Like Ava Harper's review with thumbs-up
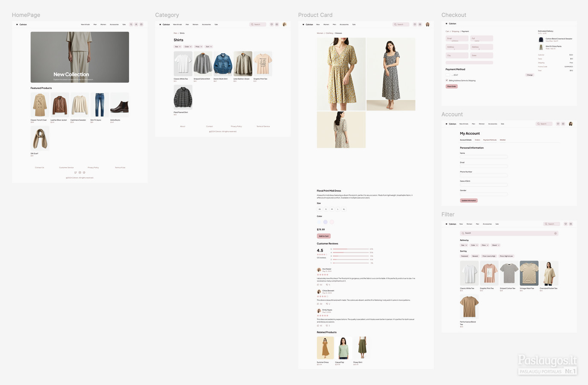 318,284
